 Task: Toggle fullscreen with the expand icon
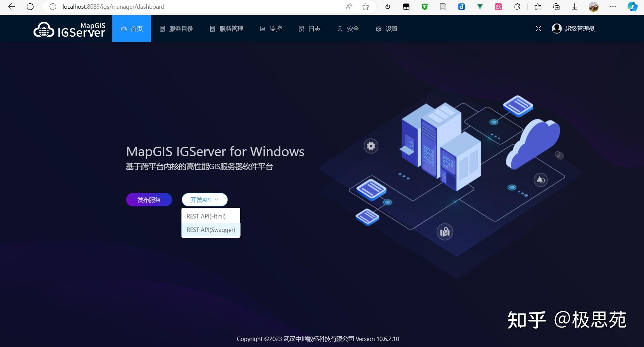538,29
